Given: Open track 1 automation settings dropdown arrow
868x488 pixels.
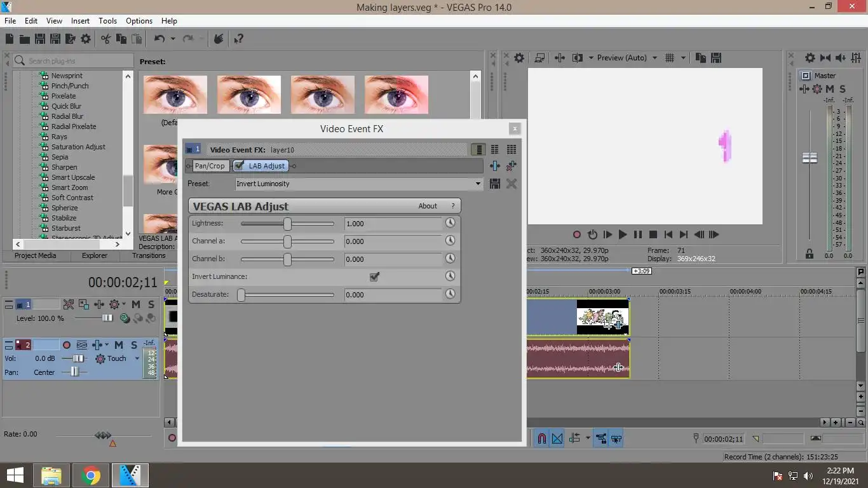Looking at the screenshot, I should [123, 304].
